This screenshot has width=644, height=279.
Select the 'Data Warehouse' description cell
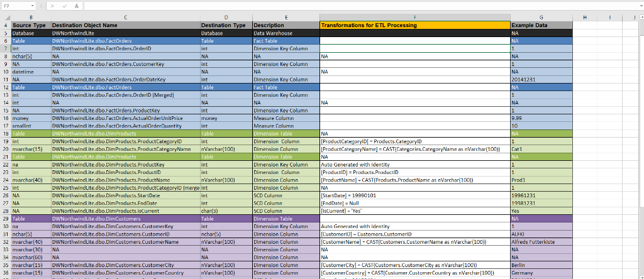pos(286,33)
